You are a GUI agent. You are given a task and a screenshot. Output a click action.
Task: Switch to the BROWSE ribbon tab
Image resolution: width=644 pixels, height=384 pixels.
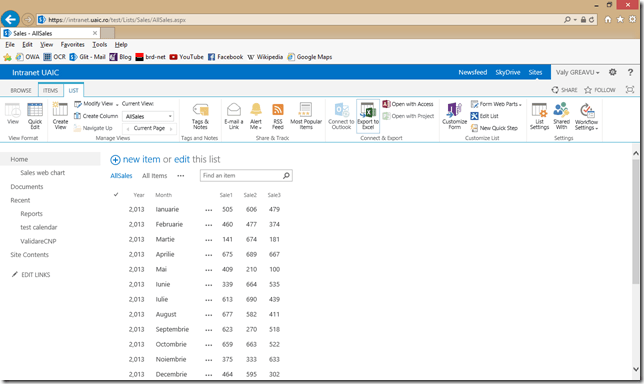point(21,90)
